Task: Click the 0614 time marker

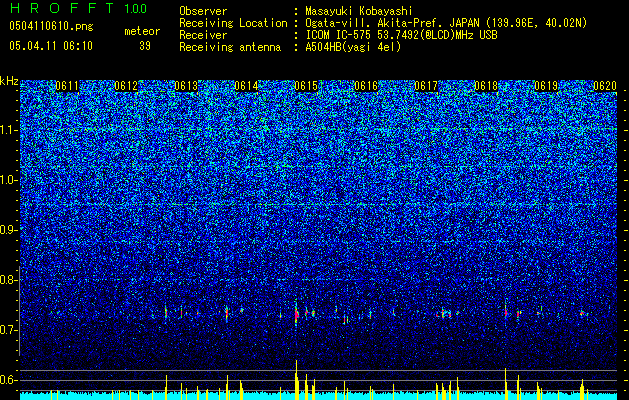Action: (x=246, y=86)
